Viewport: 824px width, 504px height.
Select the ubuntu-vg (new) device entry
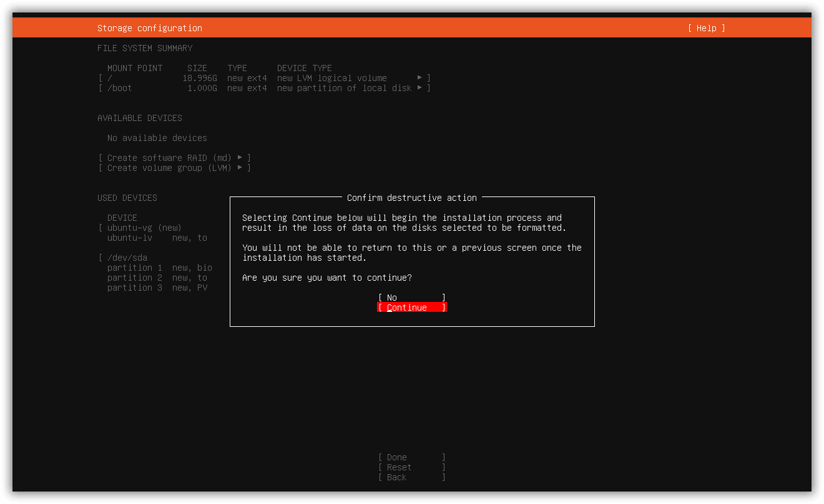coord(144,228)
